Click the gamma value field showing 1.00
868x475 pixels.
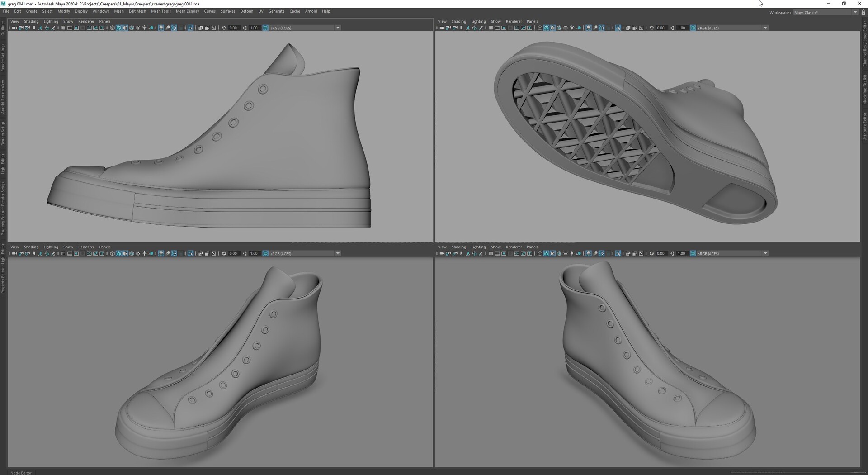tap(254, 28)
